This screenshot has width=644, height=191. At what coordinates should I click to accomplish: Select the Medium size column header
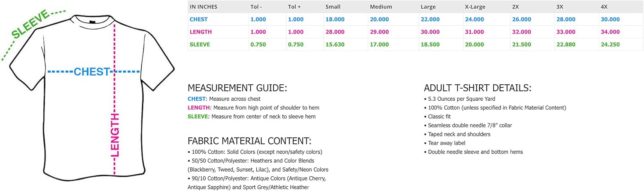381,7
